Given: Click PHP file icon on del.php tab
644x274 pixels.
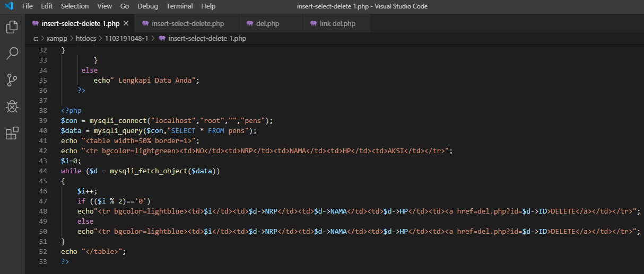Looking at the screenshot, I should click(x=250, y=24).
